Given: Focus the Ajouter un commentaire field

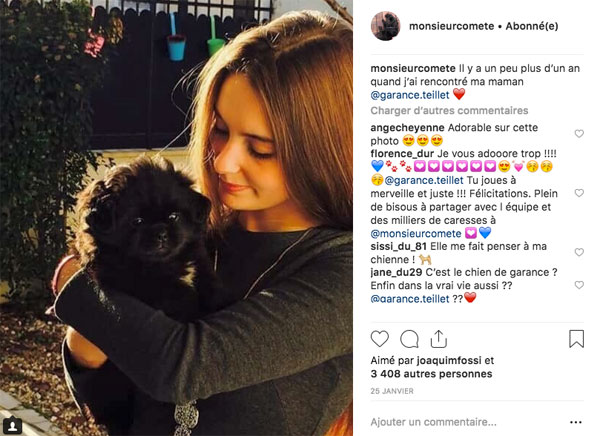Looking at the screenshot, I should (467, 422).
